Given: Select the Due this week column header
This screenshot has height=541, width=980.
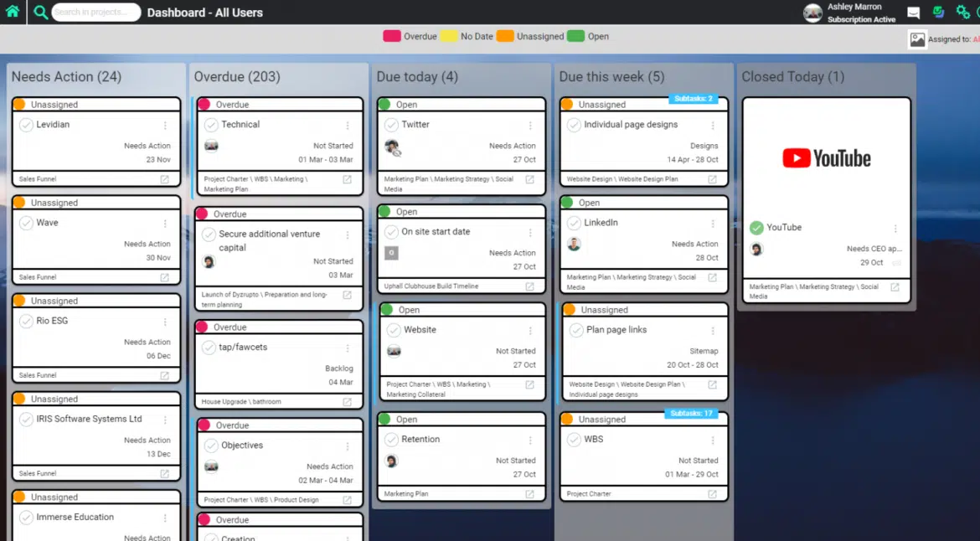Looking at the screenshot, I should coord(611,77).
